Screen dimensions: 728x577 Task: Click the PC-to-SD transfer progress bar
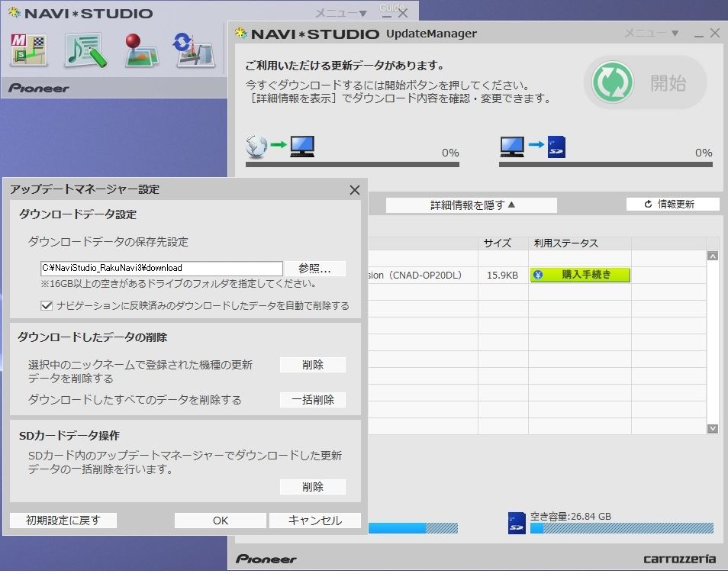click(606, 164)
